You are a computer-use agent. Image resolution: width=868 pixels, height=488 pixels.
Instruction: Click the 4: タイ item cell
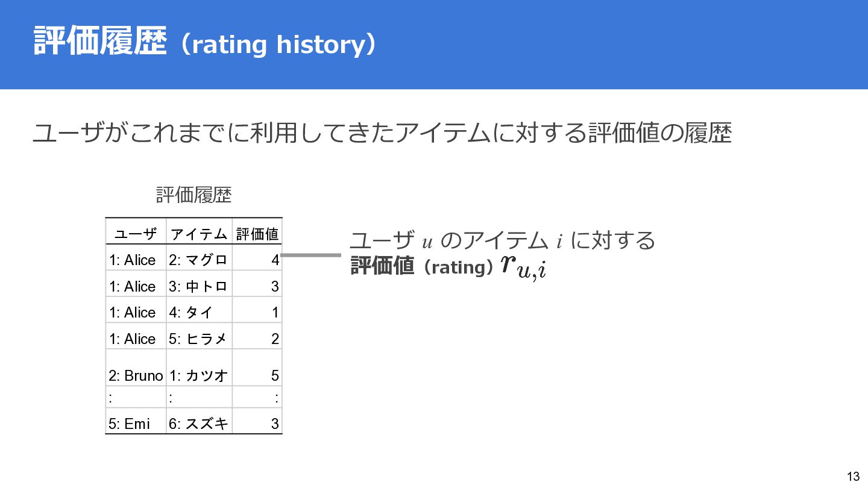tap(191, 313)
